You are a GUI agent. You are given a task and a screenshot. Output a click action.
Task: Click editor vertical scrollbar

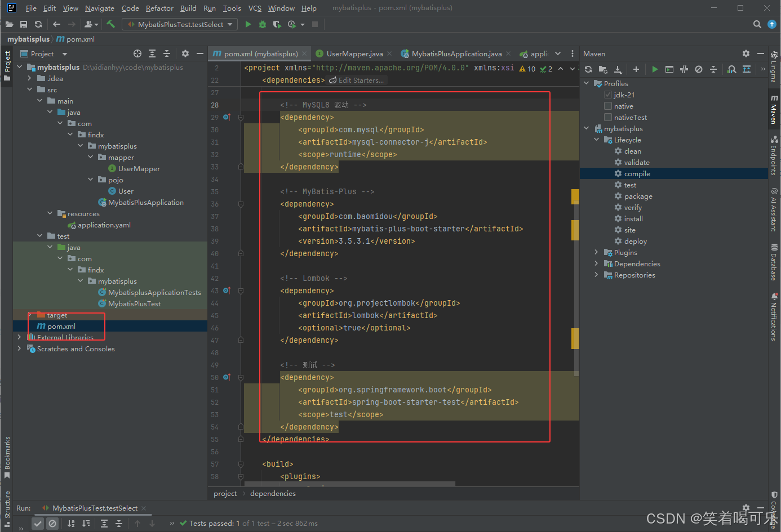[576, 288]
